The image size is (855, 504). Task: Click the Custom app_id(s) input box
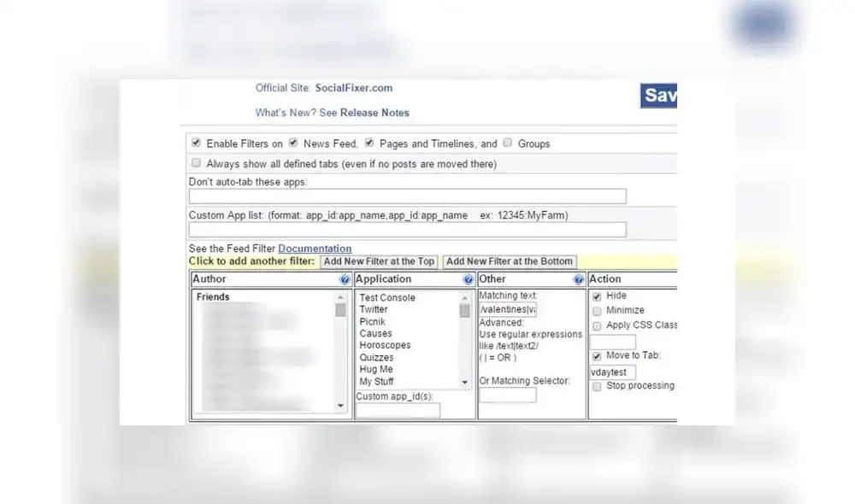click(x=398, y=411)
